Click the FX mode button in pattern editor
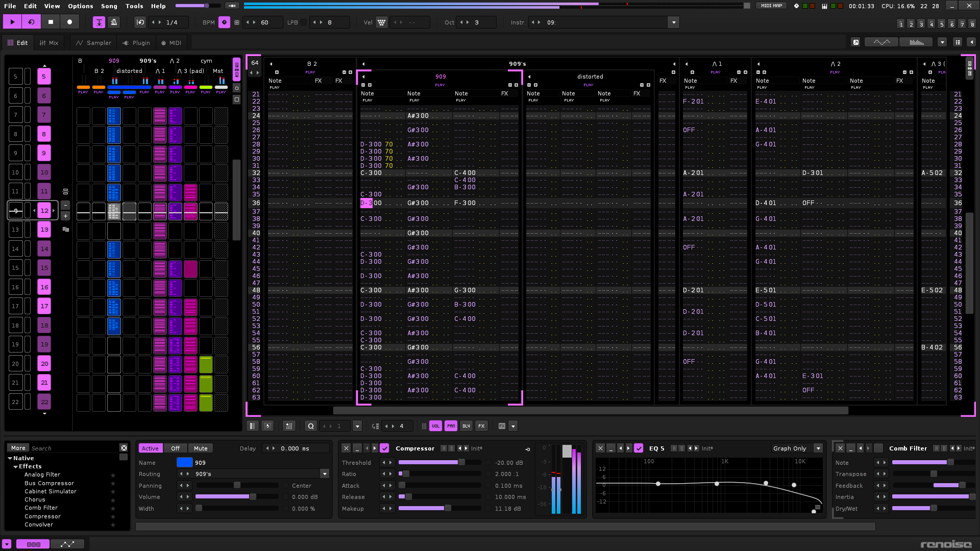This screenshot has width=980, height=551. [482, 426]
